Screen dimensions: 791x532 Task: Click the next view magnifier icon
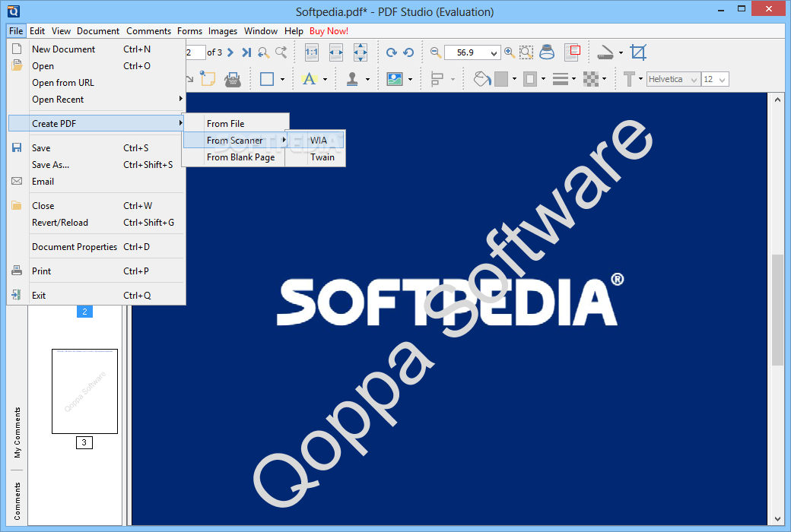pos(281,52)
